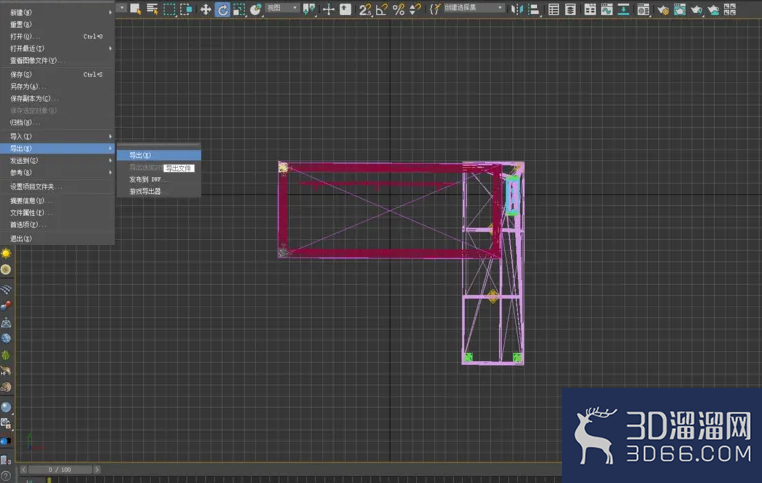Choose the Rectangular Selection Region icon
The height and width of the screenshot is (483, 762).
click(x=169, y=9)
